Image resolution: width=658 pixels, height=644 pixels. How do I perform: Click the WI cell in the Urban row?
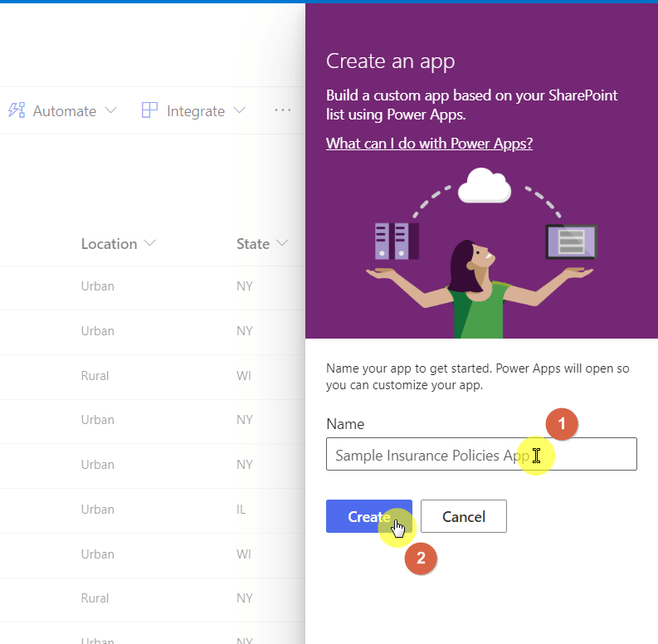pos(244,554)
